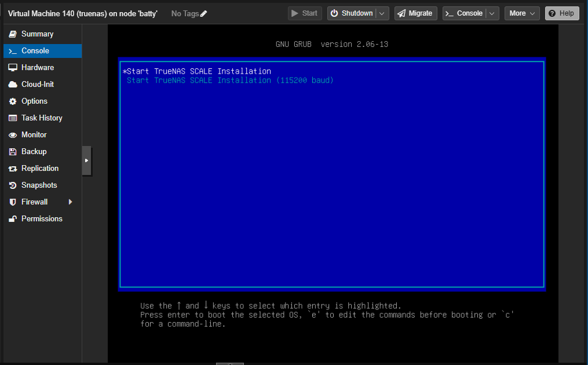The image size is (588, 365).
Task: Click the Task History list icon
Action: coord(13,118)
